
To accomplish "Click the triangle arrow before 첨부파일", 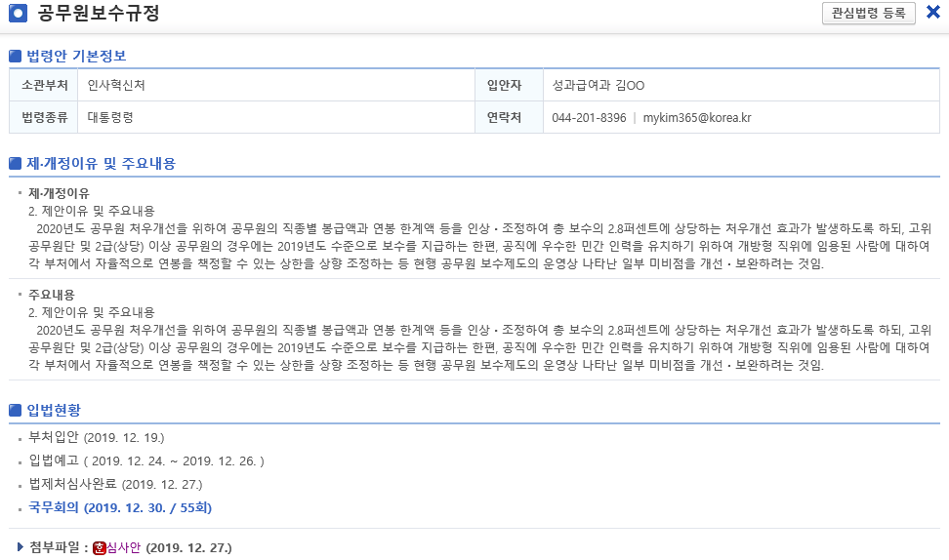I will pos(20,547).
